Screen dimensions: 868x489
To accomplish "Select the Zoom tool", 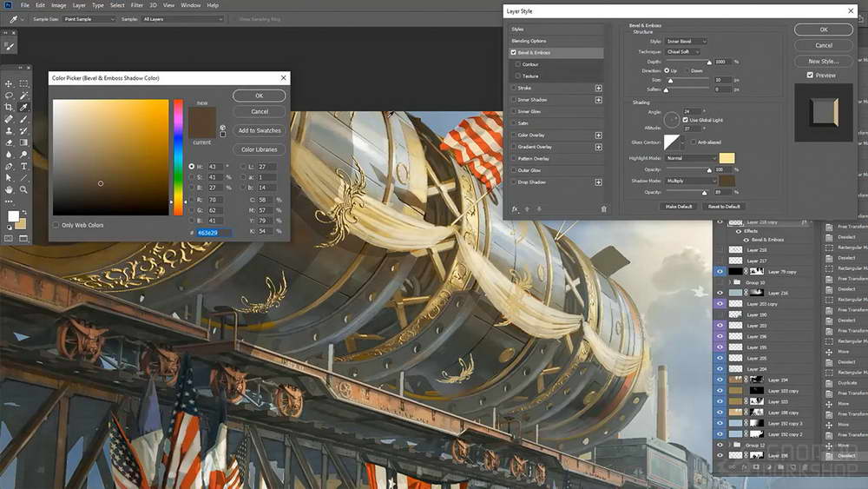I will (x=23, y=189).
